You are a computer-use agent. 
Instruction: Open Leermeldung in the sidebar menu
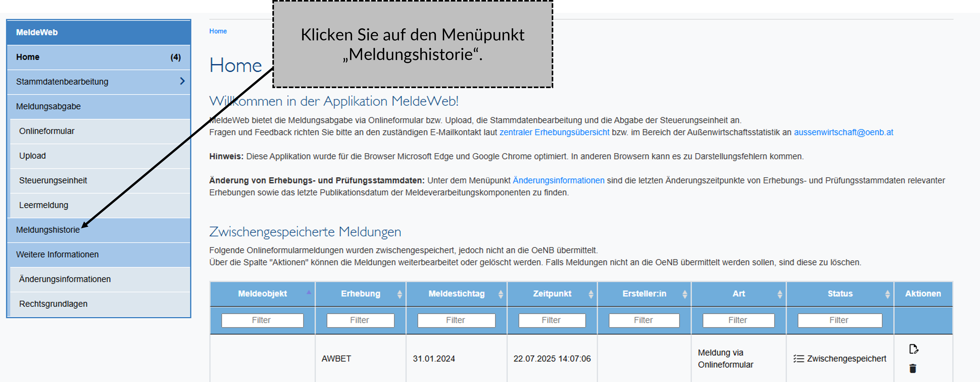click(x=44, y=205)
